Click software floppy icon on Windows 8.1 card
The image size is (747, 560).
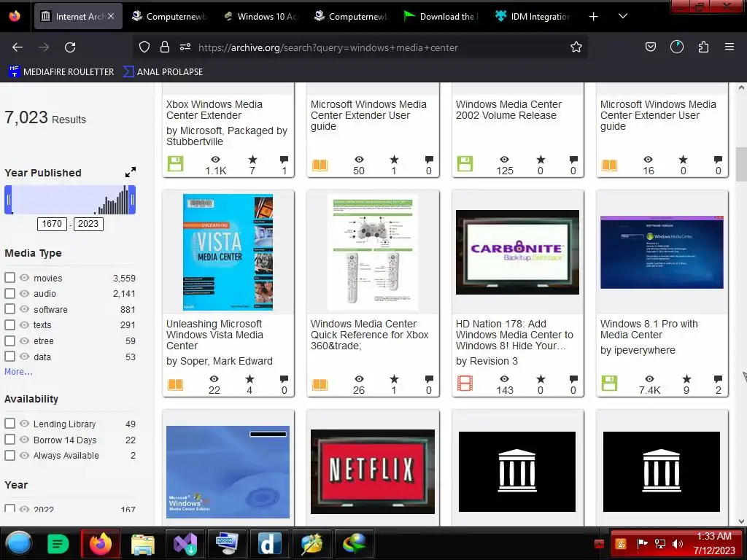click(609, 384)
